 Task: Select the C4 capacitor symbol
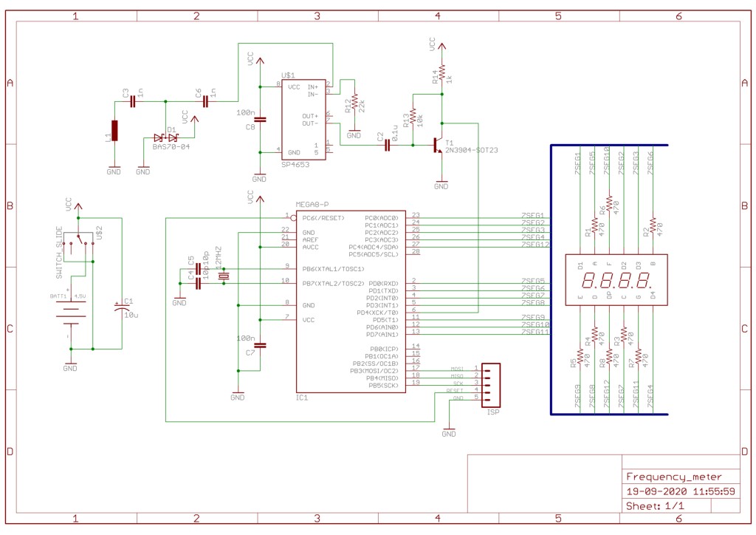[x=198, y=284]
